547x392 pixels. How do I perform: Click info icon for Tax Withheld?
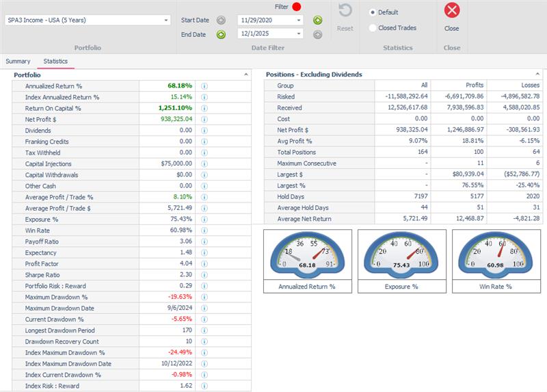point(204,153)
